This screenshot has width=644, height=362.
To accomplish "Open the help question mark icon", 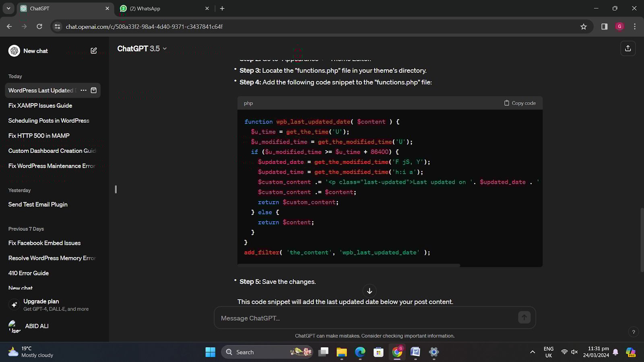I will click(x=634, y=332).
